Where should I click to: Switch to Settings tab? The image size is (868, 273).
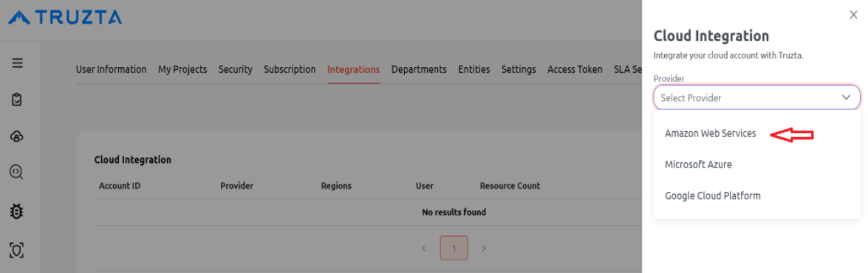pyautogui.click(x=519, y=69)
